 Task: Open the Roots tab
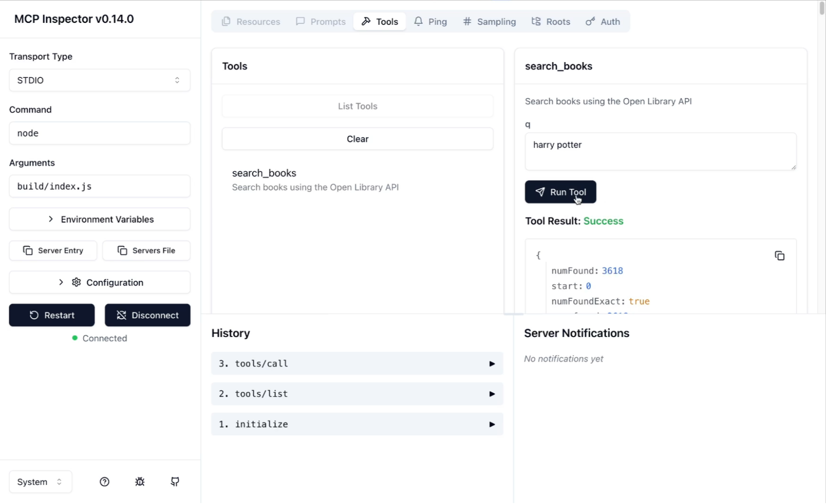551,21
